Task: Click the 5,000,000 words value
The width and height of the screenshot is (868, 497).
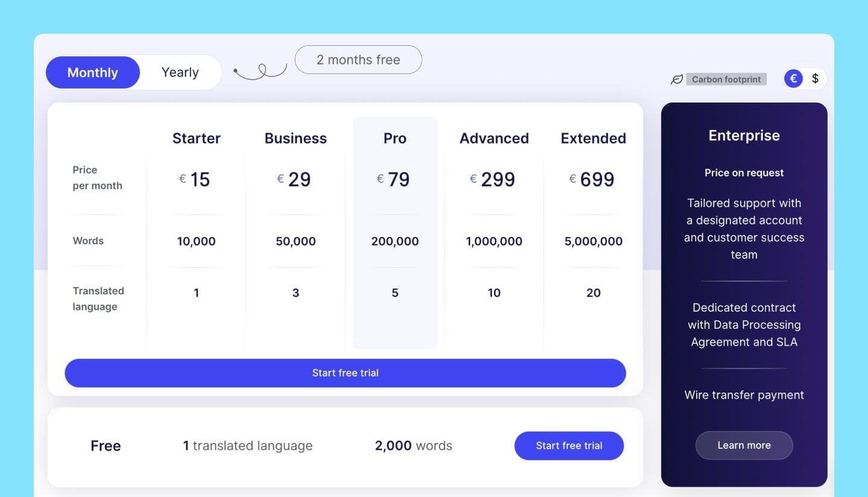Action: click(593, 241)
